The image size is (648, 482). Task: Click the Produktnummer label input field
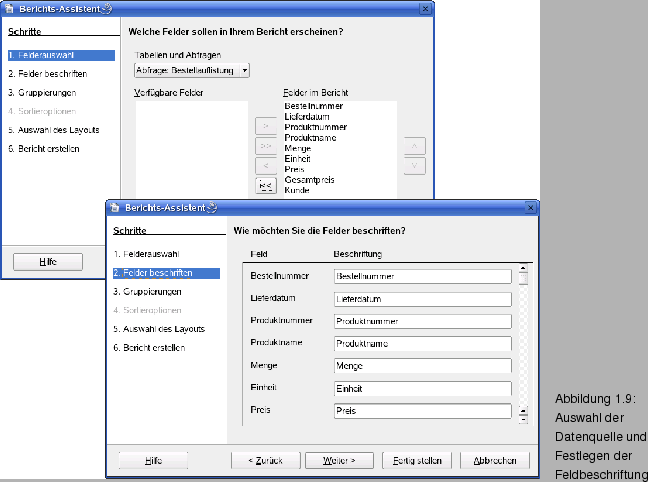coord(423,321)
